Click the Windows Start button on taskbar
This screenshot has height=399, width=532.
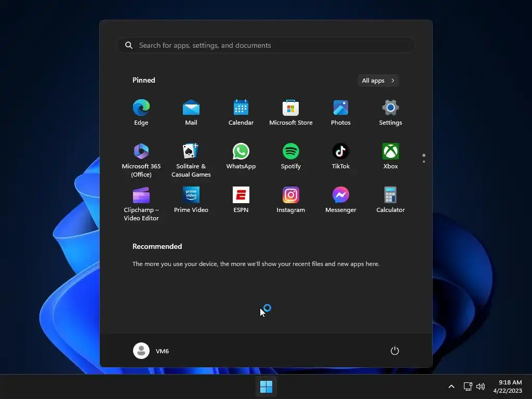(266, 387)
